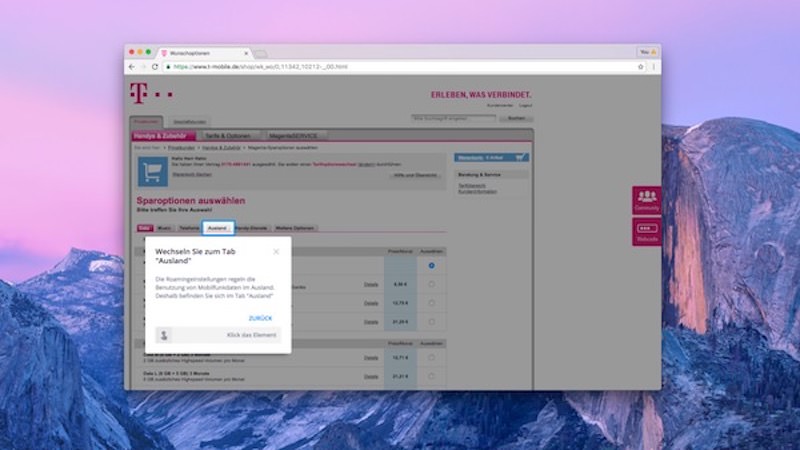Close the tutorial popup with the X

click(x=276, y=252)
